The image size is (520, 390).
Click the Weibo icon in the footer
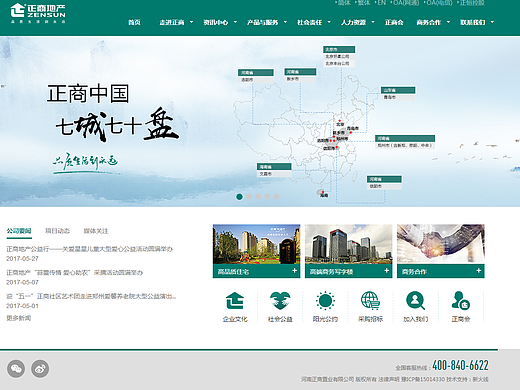coord(40,369)
